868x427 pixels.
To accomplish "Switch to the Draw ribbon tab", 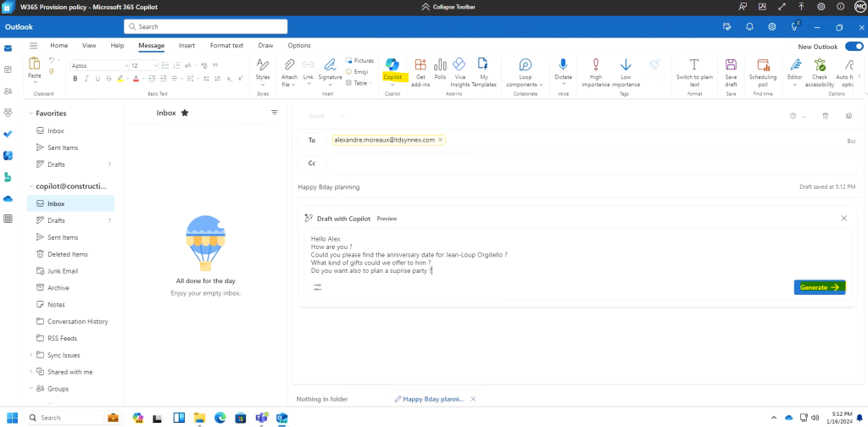I will 265,46.
